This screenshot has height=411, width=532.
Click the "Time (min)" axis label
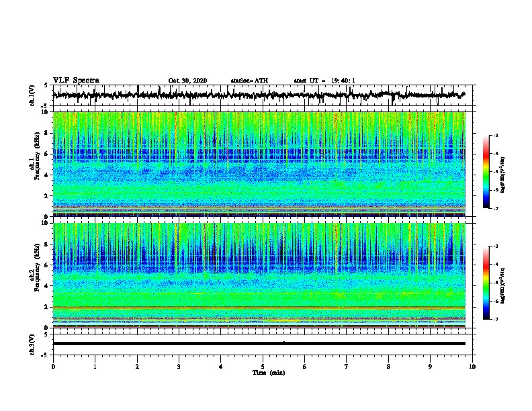[x=269, y=373]
